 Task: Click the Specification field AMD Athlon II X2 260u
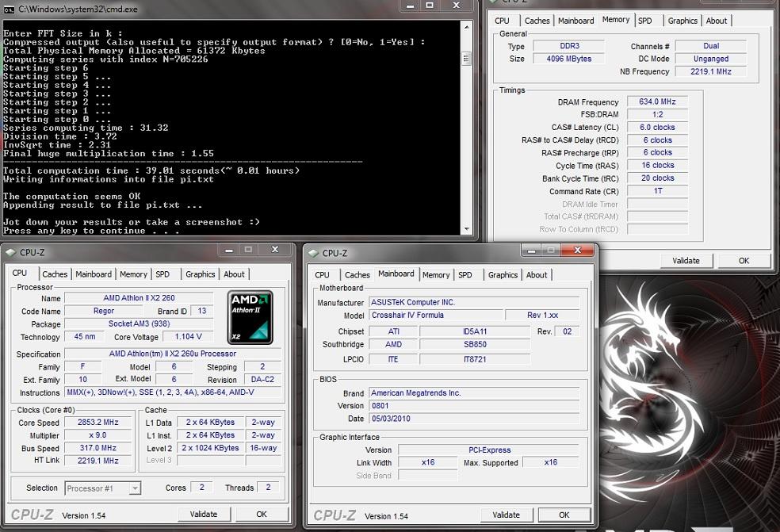173,354
